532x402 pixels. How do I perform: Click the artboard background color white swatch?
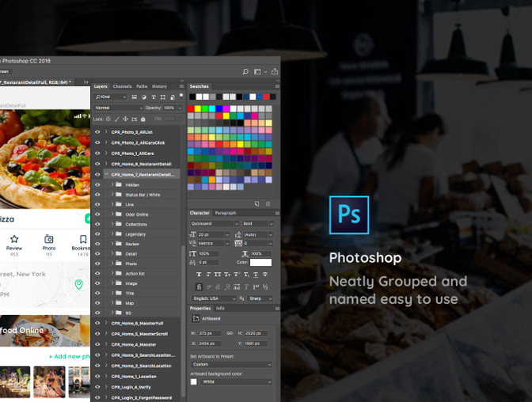tap(194, 381)
